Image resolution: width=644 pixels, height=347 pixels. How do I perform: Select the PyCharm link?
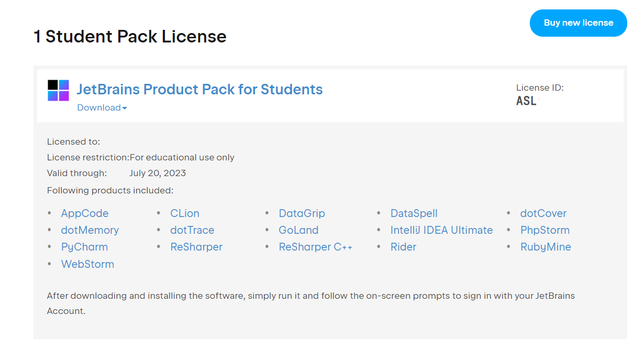point(84,247)
